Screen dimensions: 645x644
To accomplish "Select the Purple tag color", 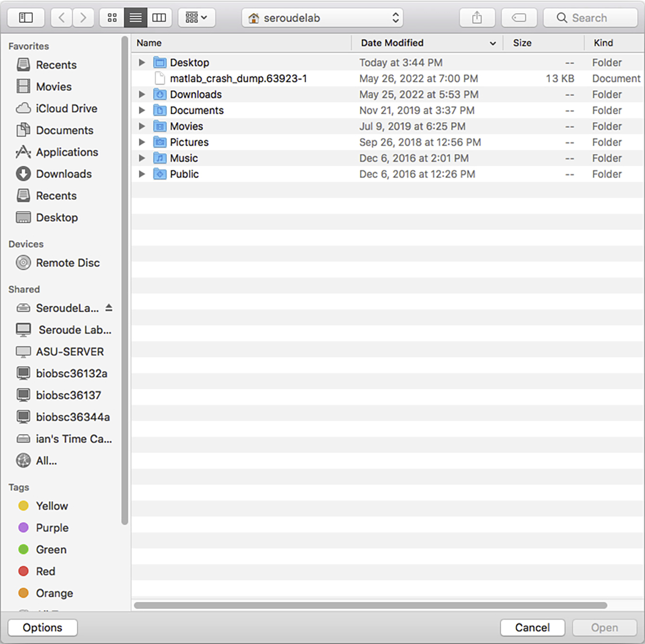I will pyautogui.click(x=52, y=528).
